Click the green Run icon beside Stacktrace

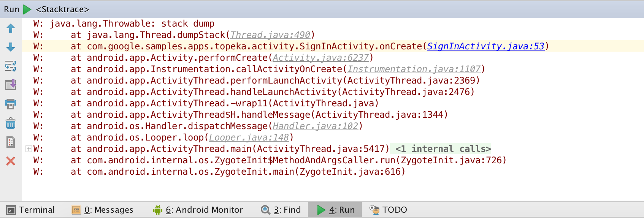(x=27, y=9)
